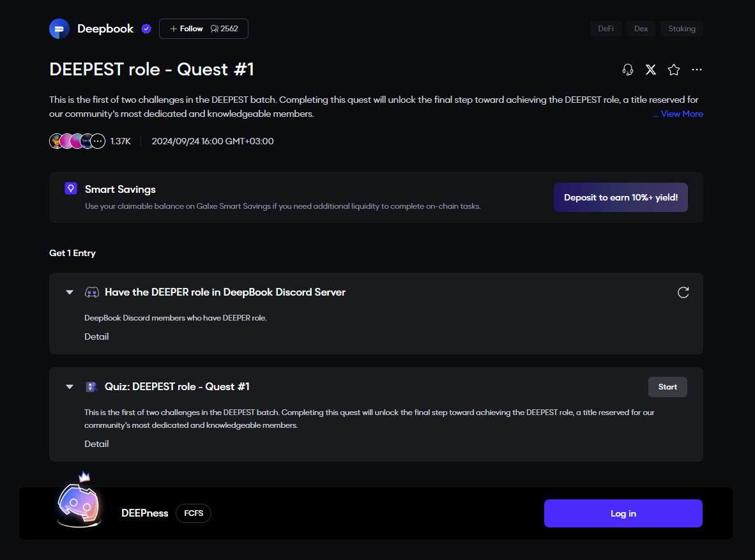Image resolution: width=755 pixels, height=560 pixels.
Task: Expand description with View More
Action: coord(678,114)
